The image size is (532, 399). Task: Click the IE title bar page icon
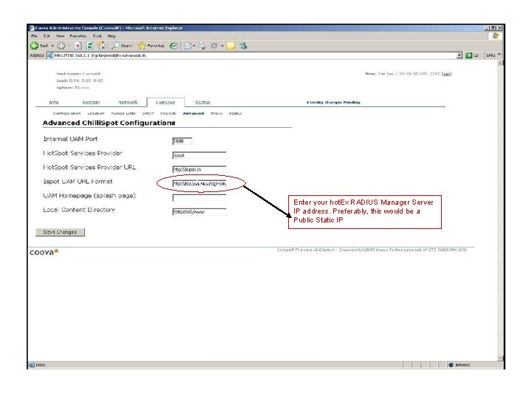[32, 28]
